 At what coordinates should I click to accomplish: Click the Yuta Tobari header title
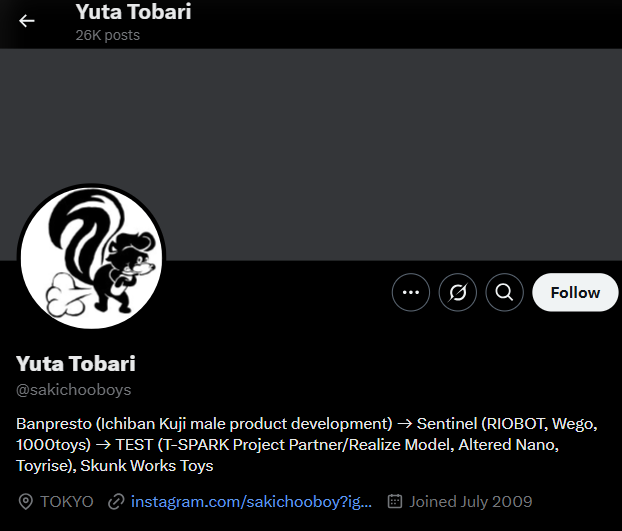click(133, 12)
